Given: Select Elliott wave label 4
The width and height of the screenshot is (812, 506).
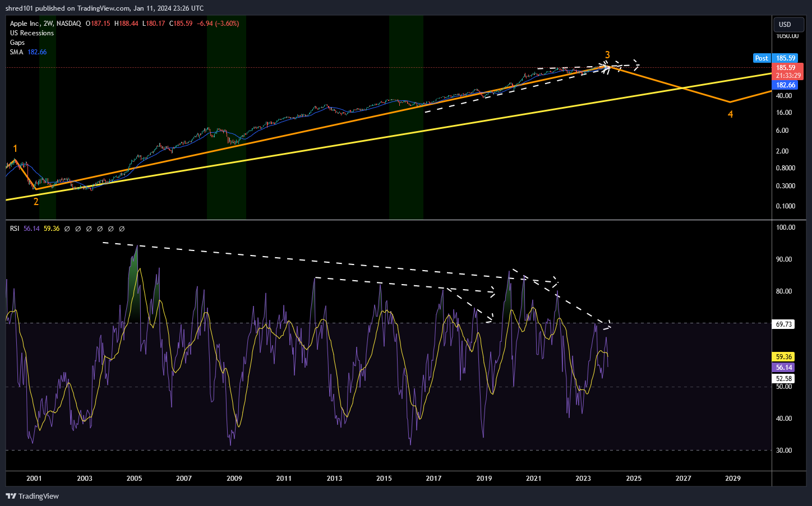Looking at the screenshot, I should 730,114.
